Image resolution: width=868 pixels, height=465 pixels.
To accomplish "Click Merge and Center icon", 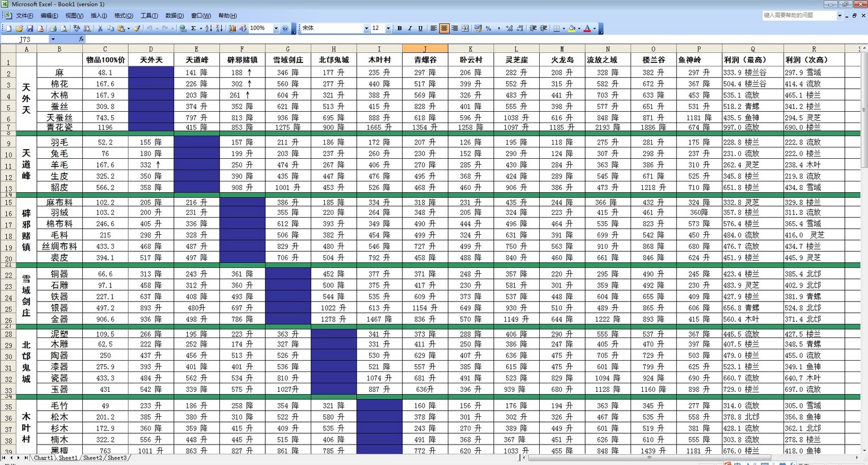I will (465, 28).
